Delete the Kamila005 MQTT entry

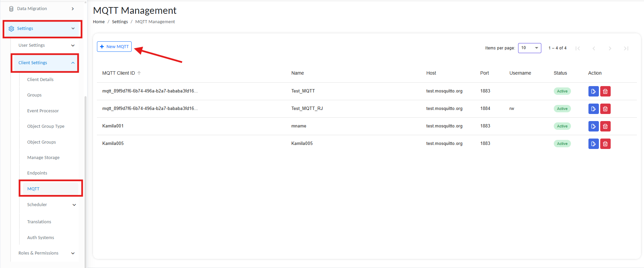(x=605, y=144)
